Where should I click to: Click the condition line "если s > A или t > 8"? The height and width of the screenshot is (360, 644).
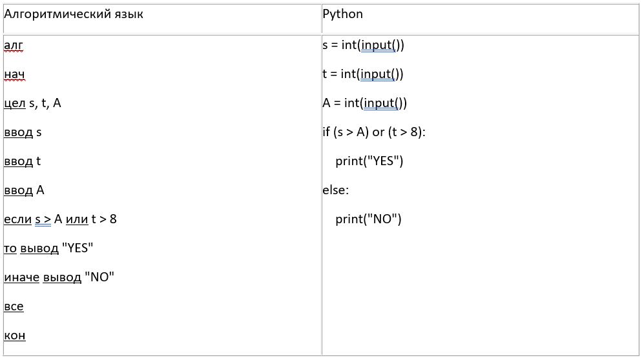pos(60,219)
